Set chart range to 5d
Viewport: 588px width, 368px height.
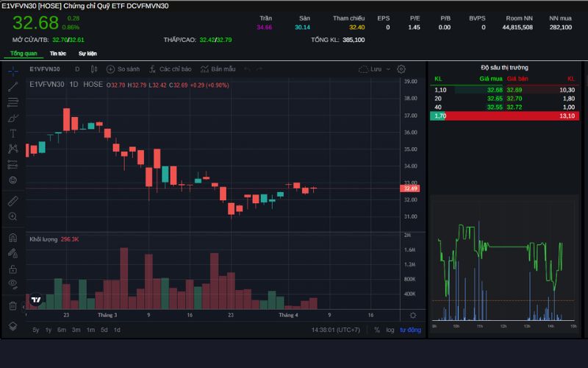click(104, 330)
